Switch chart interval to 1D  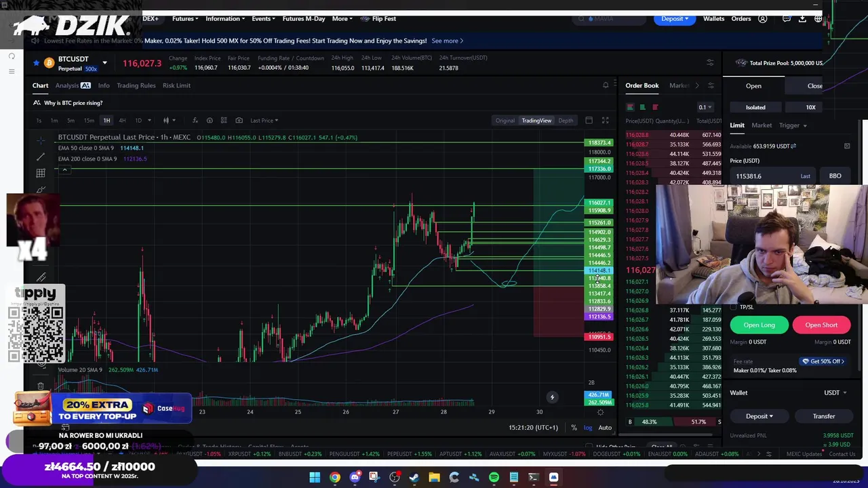click(x=138, y=121)
